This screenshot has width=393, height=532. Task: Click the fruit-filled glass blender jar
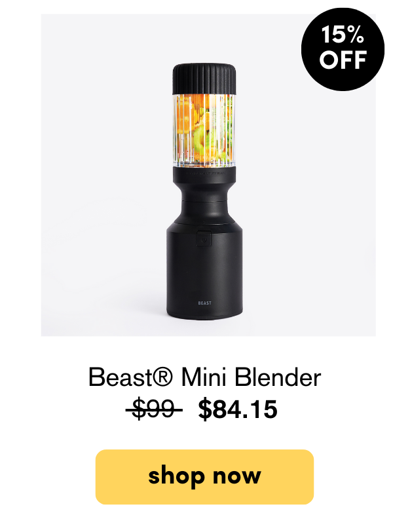click(204, 130)
